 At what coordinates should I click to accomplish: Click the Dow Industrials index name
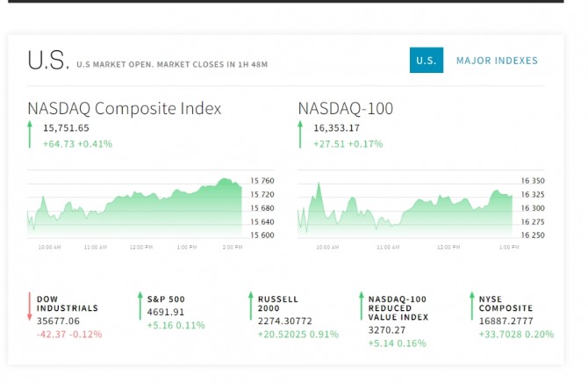(67, 304)
